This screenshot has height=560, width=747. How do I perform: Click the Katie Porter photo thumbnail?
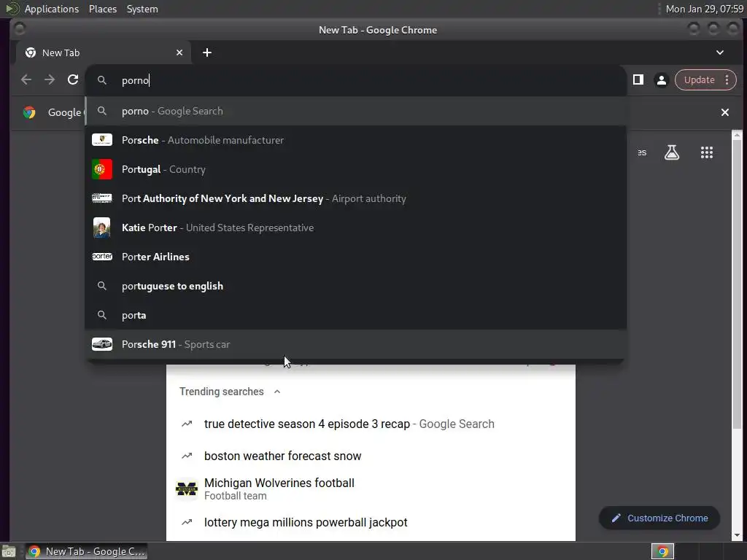(102, 227)
